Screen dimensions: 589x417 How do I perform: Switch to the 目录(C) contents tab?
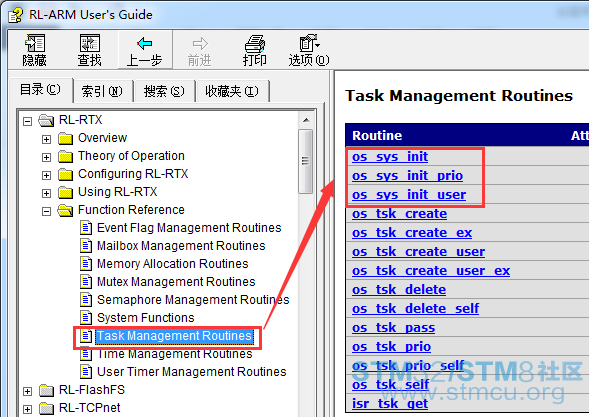tap(41, 90)
